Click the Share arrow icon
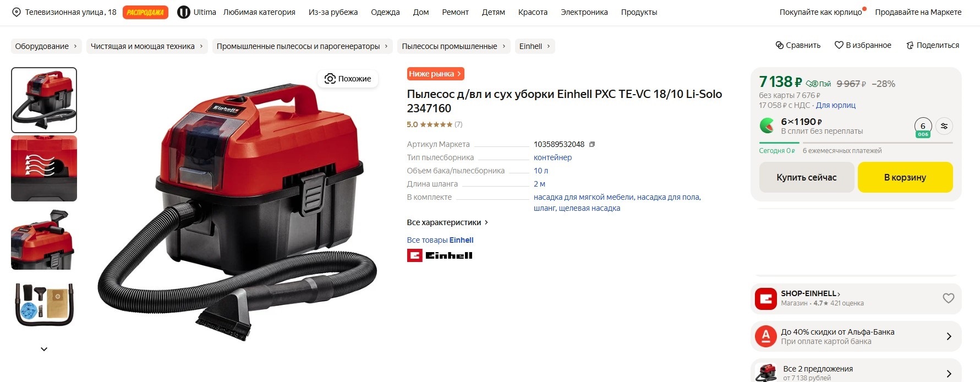Screen dimensions: 980x382 (x=910, y=45)
